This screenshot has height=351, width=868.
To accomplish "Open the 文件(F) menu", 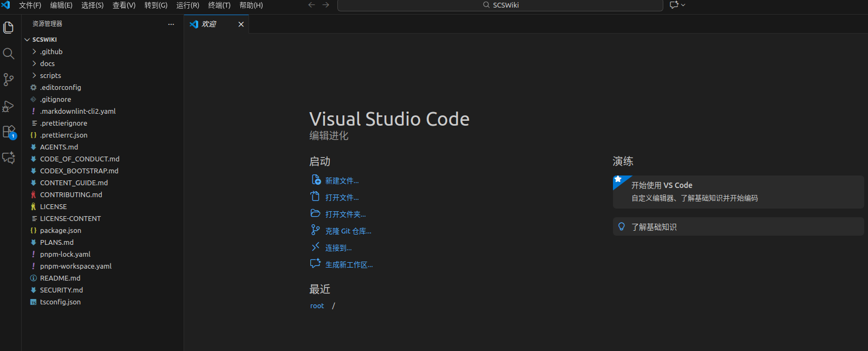I will pyautogui.click(x=30, y=5).
